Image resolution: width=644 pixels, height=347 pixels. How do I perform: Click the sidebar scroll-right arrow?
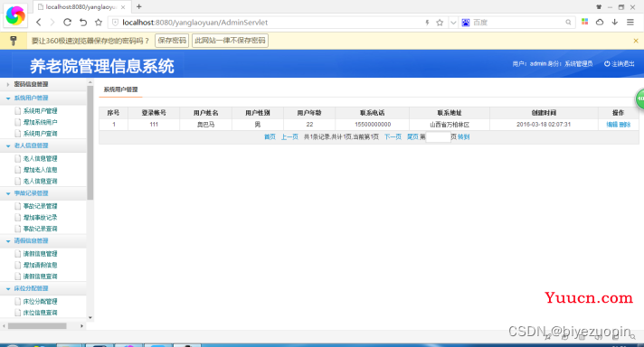pyautogui.click(x=81, y=326)
